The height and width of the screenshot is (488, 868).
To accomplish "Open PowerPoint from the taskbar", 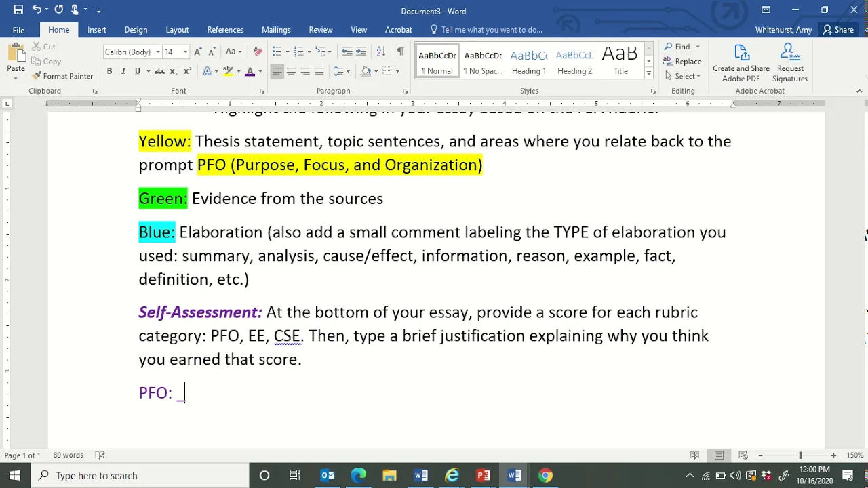I will click(483, 475).
